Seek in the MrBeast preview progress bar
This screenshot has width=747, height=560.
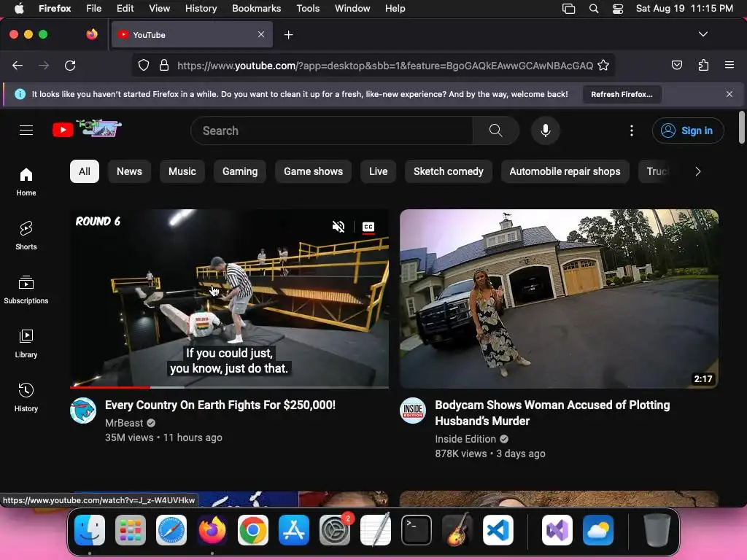click(x=229, y=387)
